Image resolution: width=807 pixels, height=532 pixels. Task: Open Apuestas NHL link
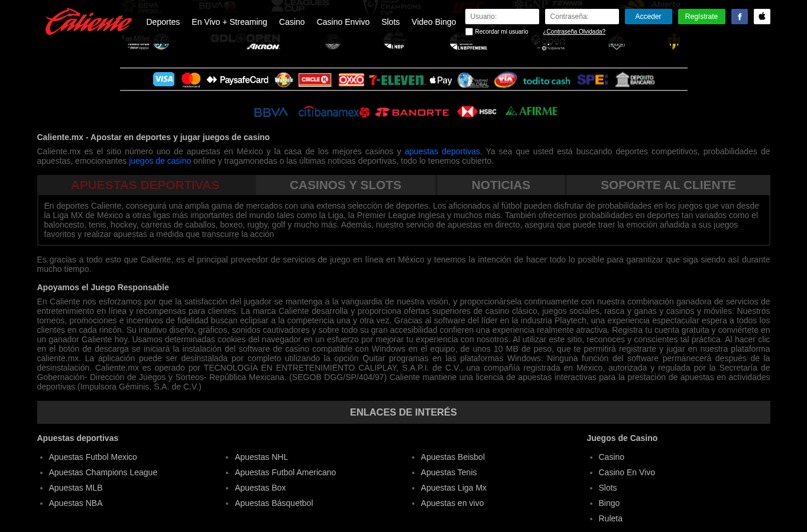point(261,457)
